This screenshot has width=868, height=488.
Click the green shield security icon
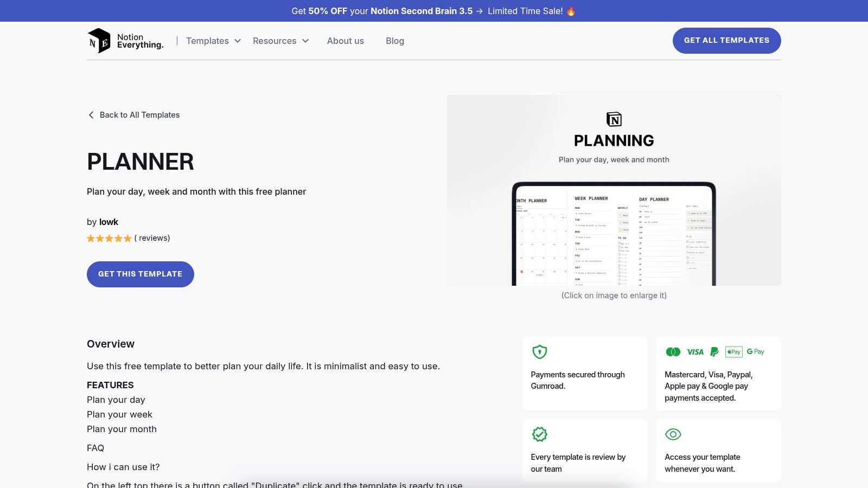point(539,352)
